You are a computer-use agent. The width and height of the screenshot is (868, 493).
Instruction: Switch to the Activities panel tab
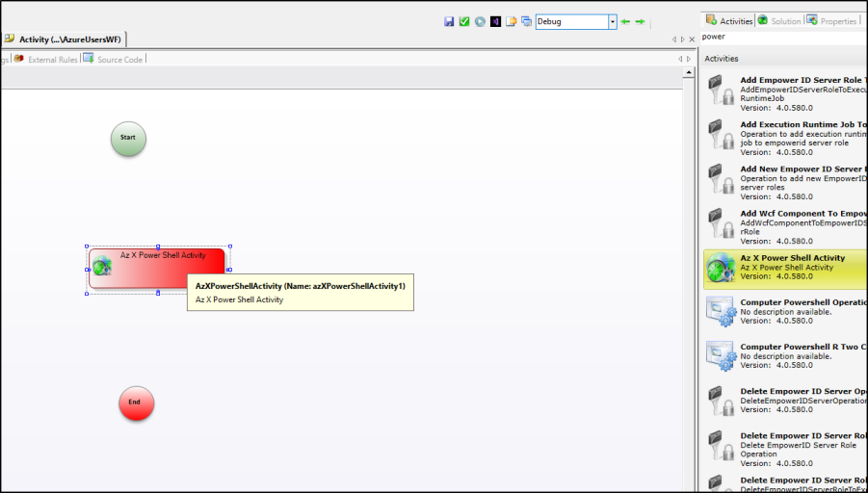pyautogui.click(x=729, y=21)
